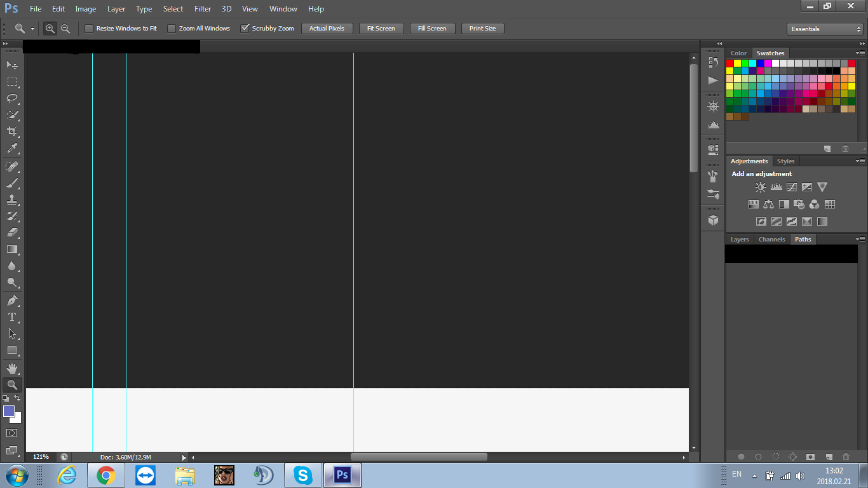Open the Image menu
Screen dimensions: 868x488
86,9
